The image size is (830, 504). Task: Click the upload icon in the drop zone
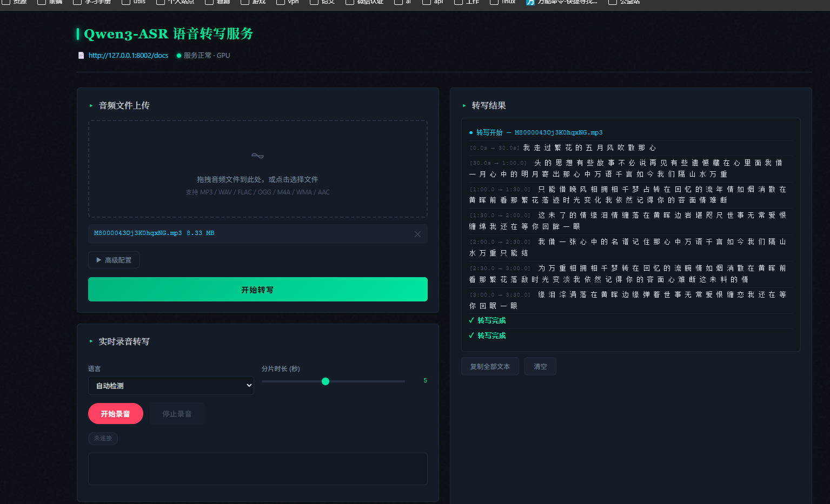257,156
